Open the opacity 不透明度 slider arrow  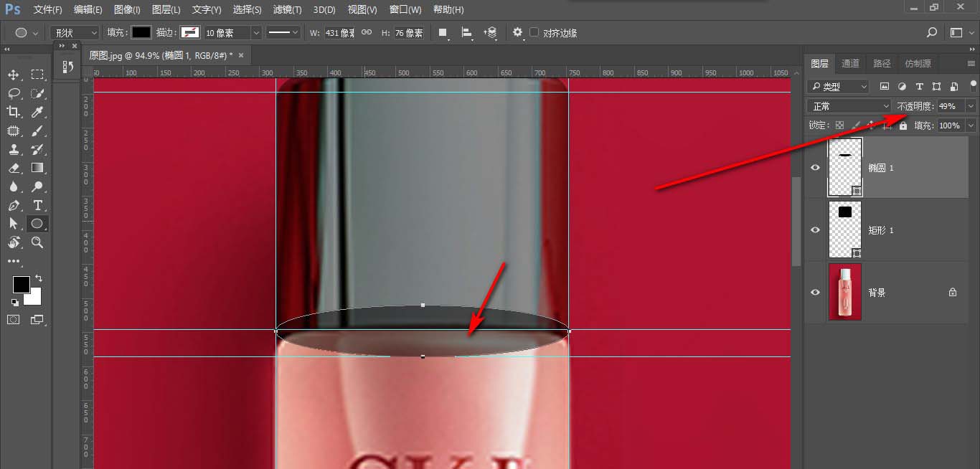971,105
